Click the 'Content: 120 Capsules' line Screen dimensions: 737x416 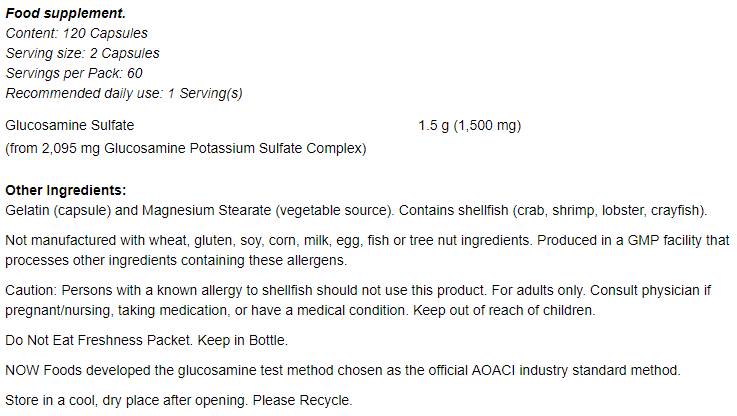pyautogui.click(x=77, y=33)
